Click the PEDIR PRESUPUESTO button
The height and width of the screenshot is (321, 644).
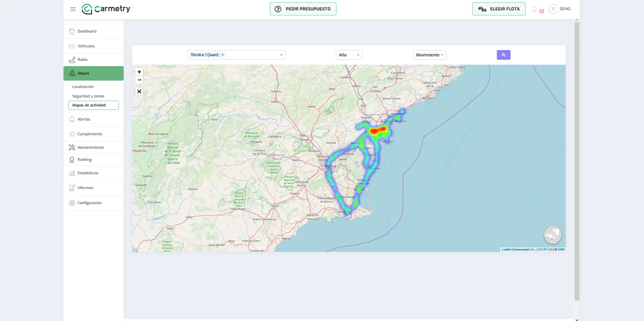pos(303,9)
